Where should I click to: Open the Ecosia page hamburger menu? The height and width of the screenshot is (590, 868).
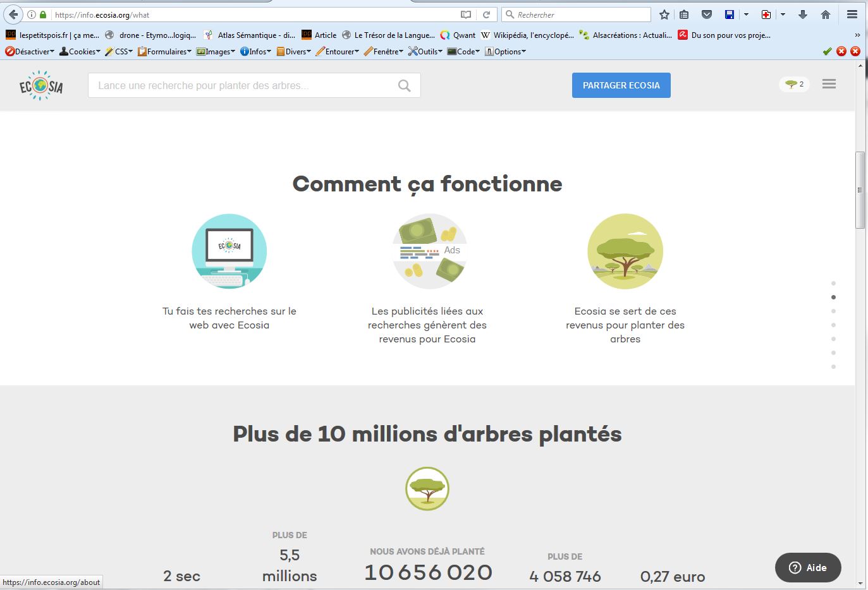pyautogui.click(x=829, y=83)
